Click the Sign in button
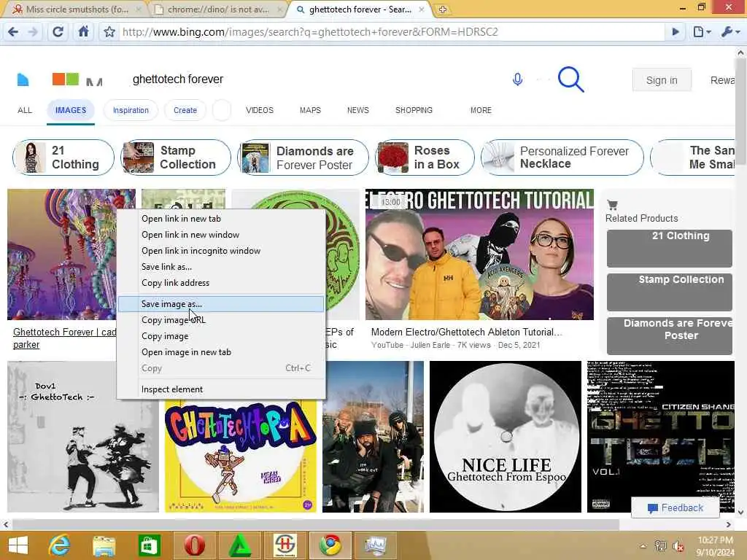 coord(662,80)
